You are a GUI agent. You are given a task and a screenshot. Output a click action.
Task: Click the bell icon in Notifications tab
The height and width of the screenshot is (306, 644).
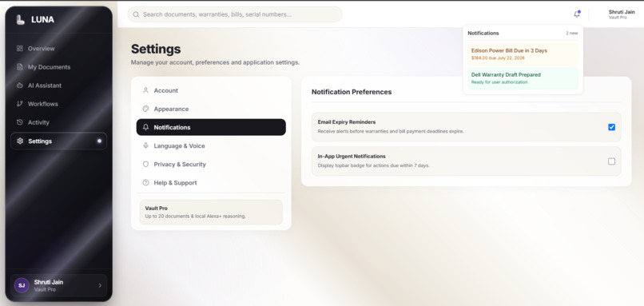coord(145,127)
